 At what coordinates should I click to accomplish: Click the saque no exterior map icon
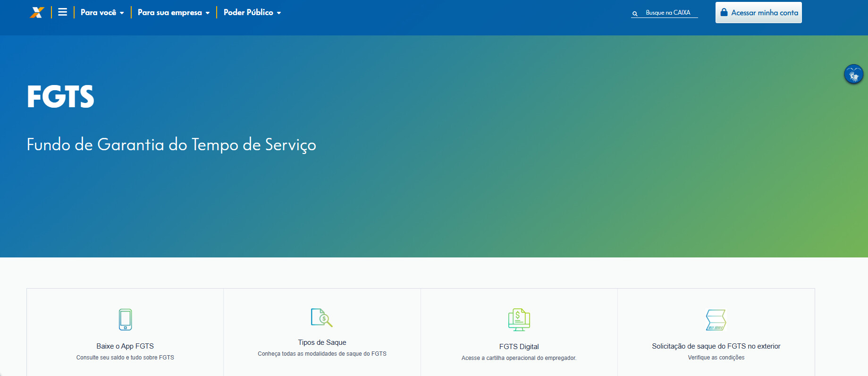click(x=716, y=320)
